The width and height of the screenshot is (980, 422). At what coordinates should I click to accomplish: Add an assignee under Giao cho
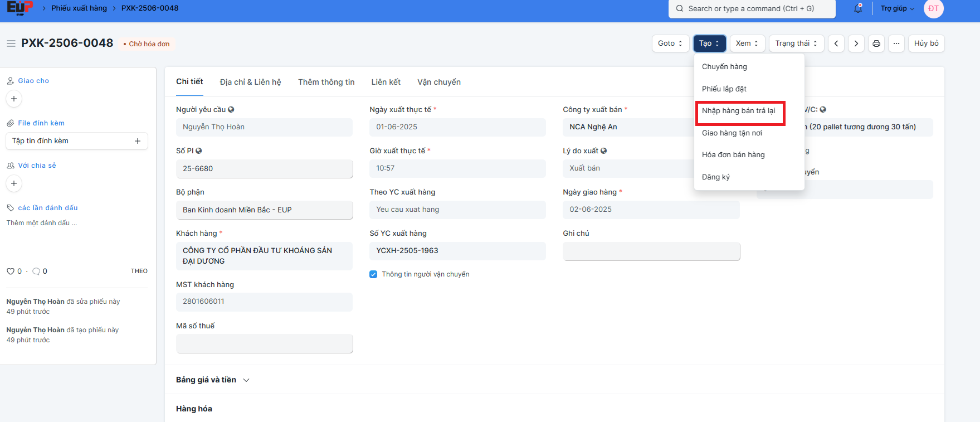coord(14,99)
